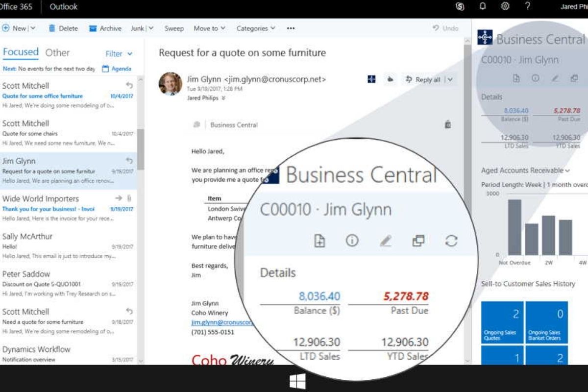Click Jim Glynn's sender photo
Viewport: 588px width, 392px height.
point(171,84)
